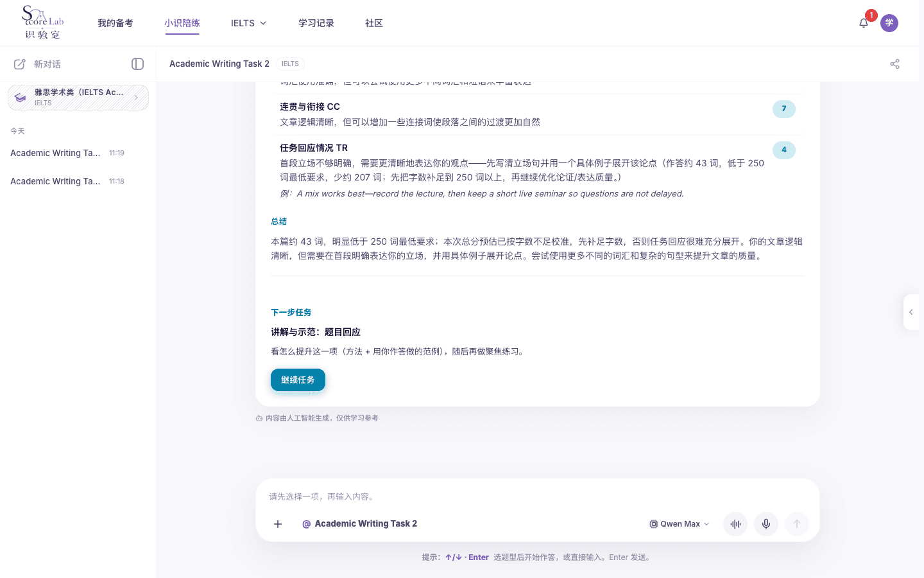Expand the IELTS navigation dropdown
The height and width of the screenshot is (578, 924).
[249, 23]
